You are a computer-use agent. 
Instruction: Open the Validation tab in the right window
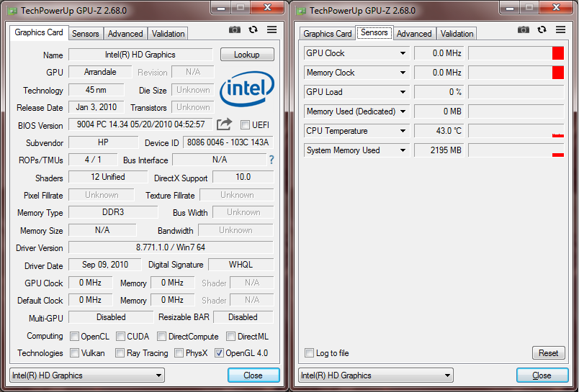coord(457,34)
